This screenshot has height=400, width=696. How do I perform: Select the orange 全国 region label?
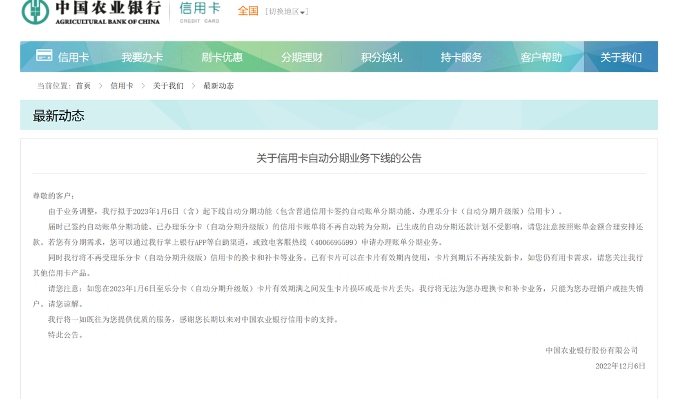point(248,11)
